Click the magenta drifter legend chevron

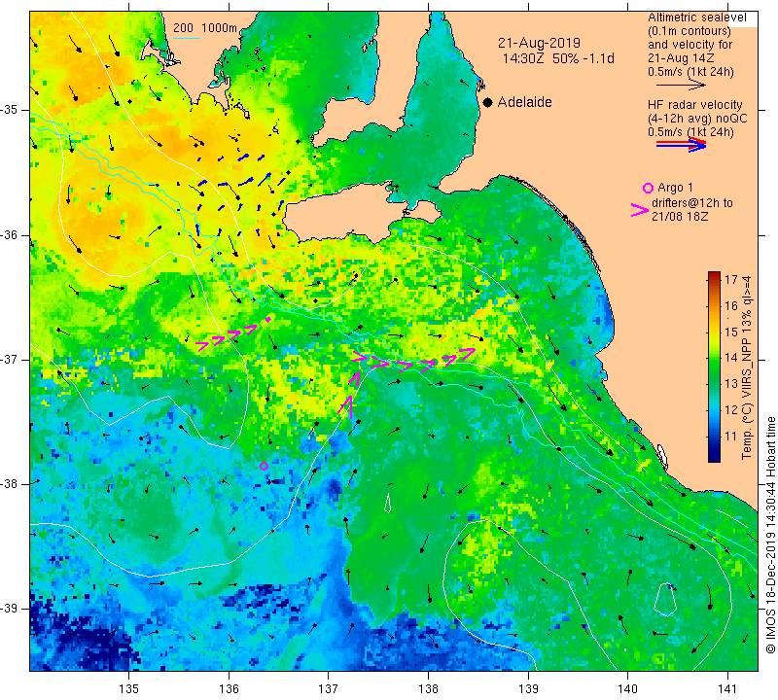pyautogui.click(x=640, y=210)
